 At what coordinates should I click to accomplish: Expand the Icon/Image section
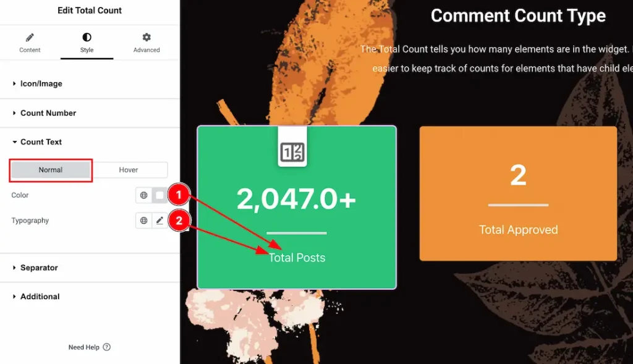pos(41,83)
